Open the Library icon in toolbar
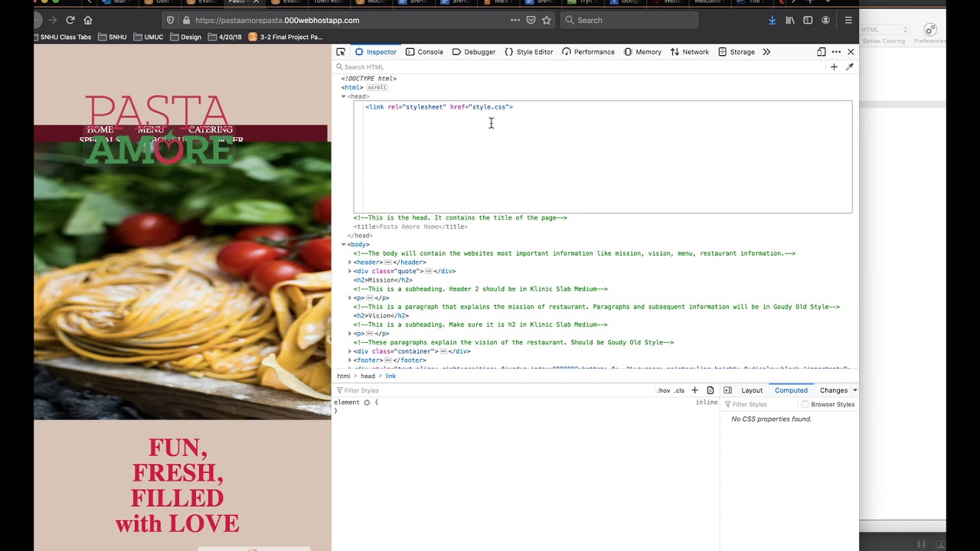The image size is (980, 551). point(790,21)
